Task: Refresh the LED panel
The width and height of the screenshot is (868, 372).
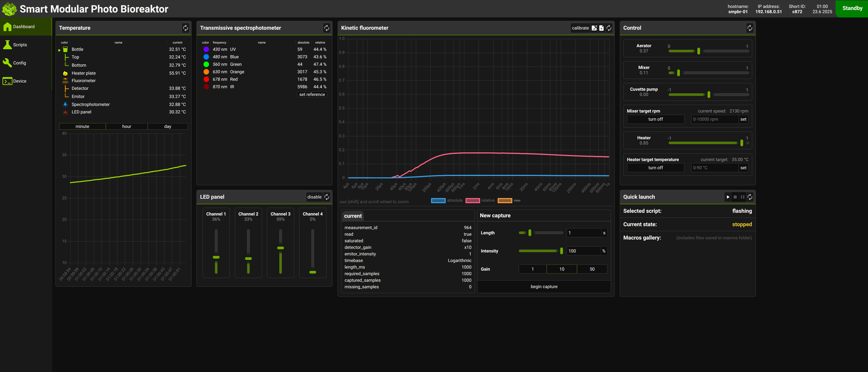Action: pyautogui.click(x=327, y=197)
